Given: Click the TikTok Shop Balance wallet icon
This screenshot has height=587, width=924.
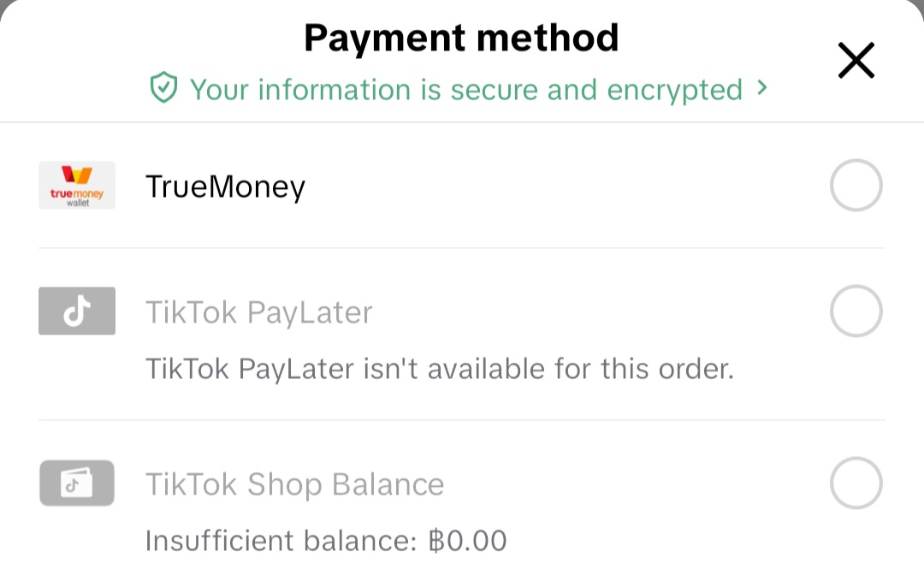Looking at the screenshot, I should tap(77, 483).
